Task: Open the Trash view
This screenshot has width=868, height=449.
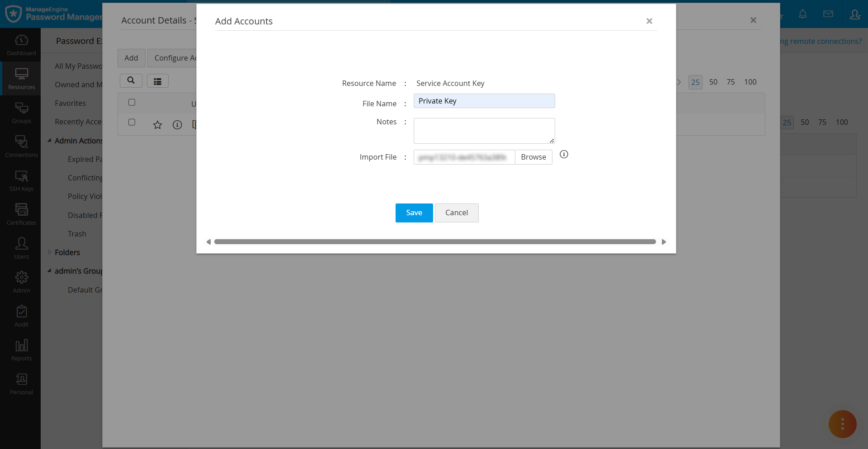Action: click(77, 233)
